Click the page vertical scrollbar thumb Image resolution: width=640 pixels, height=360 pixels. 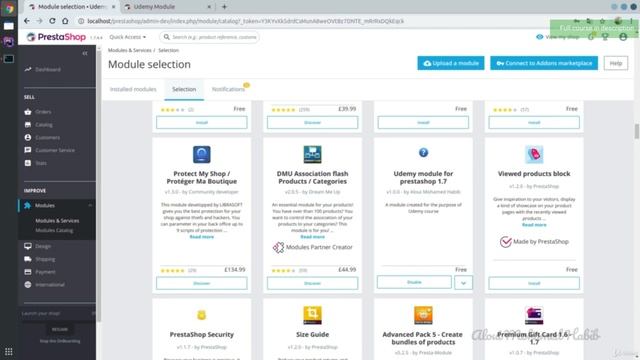coord(636,131)
